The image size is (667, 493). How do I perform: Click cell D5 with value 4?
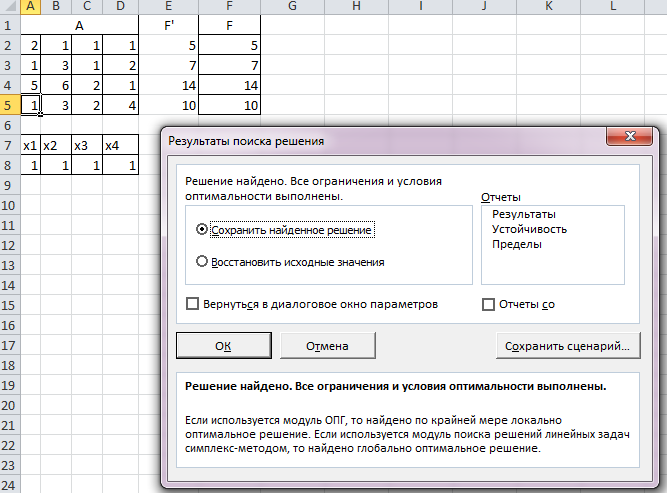(x=120, y=105)
